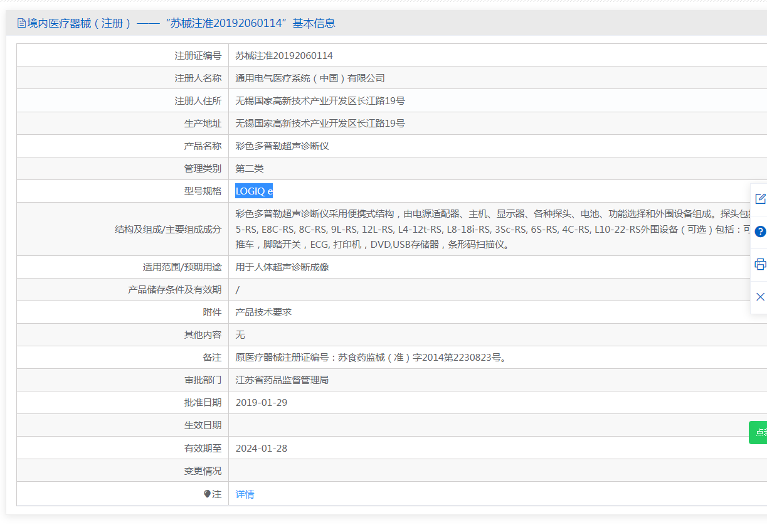This screenshot has width=767, height=532.
Task: Click the printer icon in side panel
Action: pos(760,264)
